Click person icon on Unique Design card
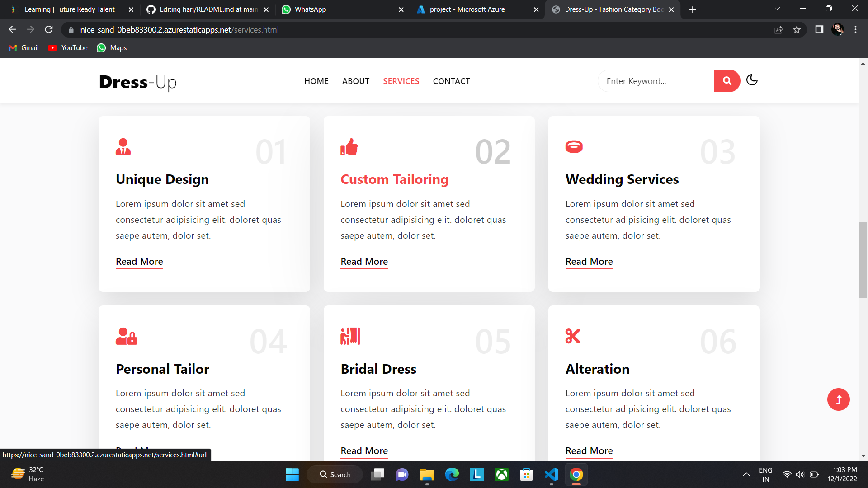 123,147
